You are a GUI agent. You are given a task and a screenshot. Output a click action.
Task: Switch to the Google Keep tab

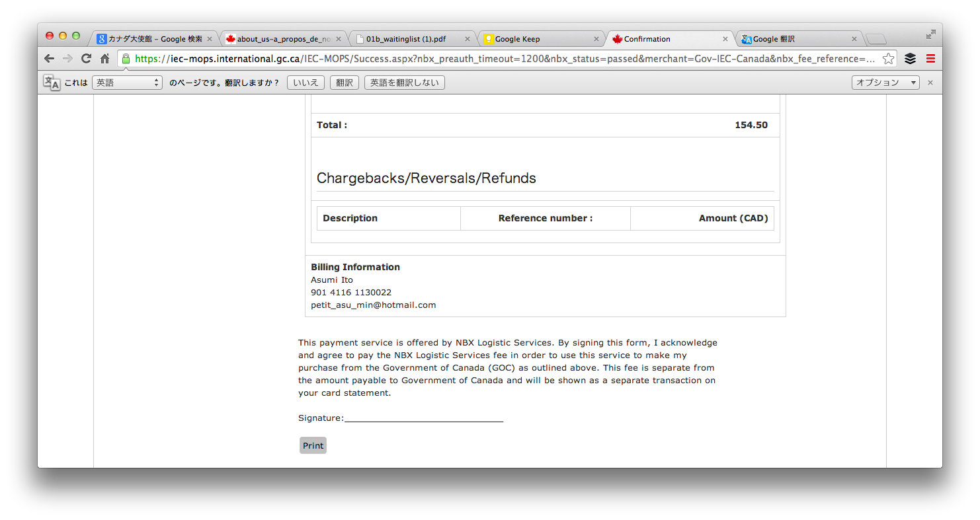click(x=539, y=39)
